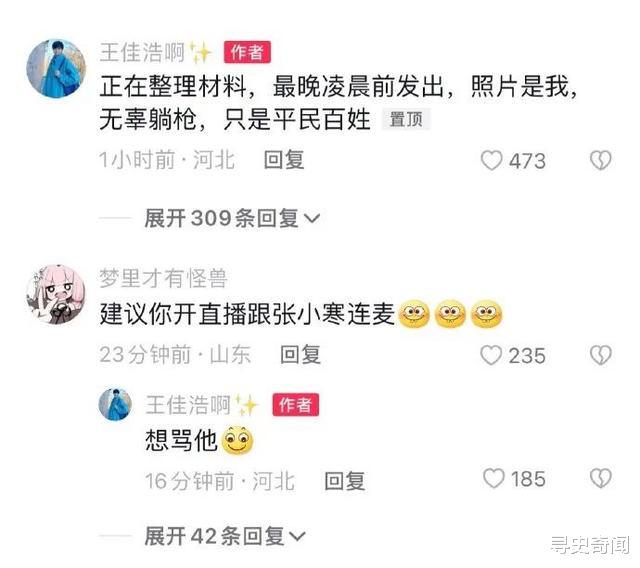Open 梦里才有怪兽 profile avatar
This screenshot has height=568, width=640.
coord(56,294)
